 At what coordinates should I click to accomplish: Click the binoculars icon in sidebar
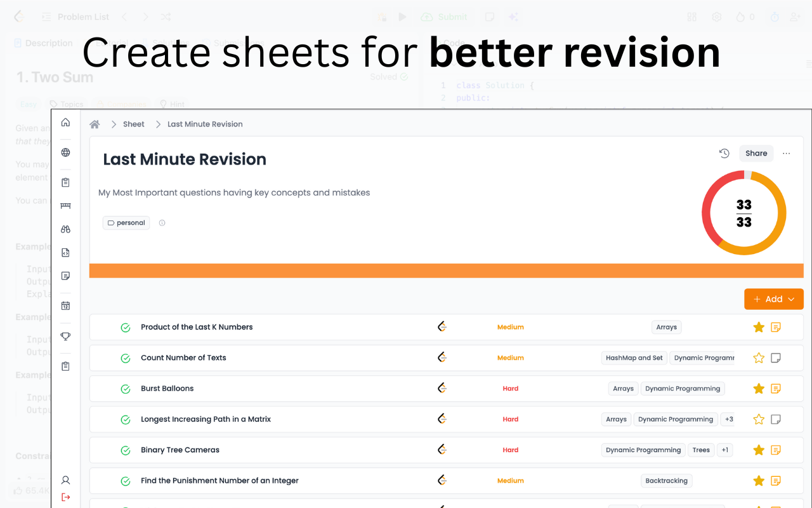tap(65, 229)
